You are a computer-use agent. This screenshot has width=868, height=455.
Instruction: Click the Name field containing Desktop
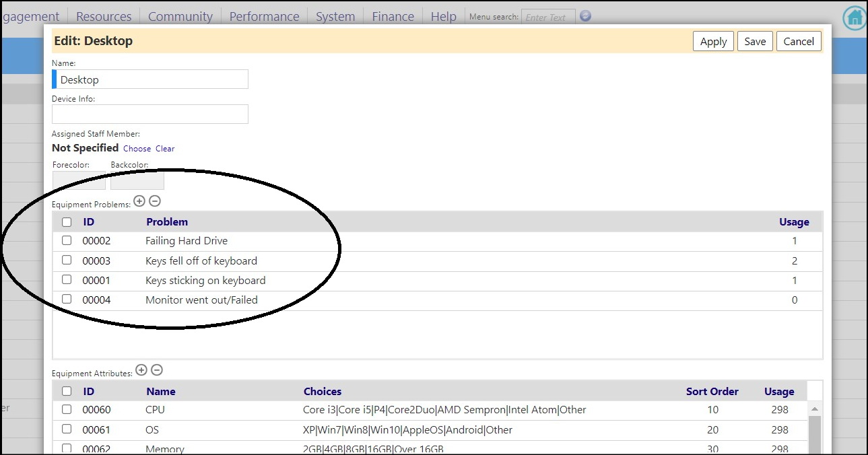150,79
